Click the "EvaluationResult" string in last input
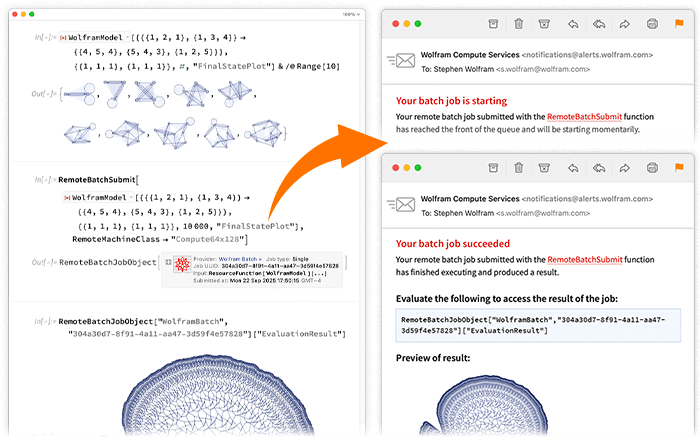This screenshot has height=440, width=700. click(299, 334)
